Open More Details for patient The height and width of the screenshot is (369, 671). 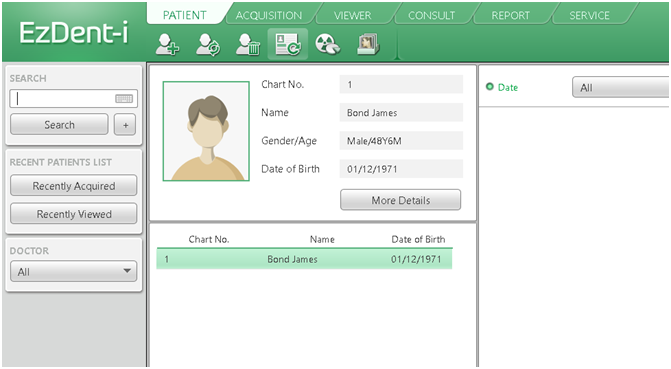pos(401,200)
